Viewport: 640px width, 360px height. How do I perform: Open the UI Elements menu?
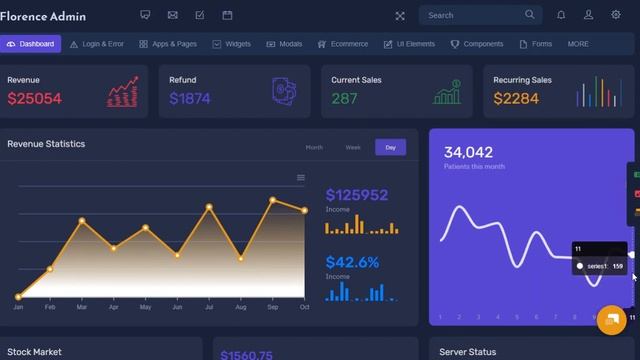(409, 44)
